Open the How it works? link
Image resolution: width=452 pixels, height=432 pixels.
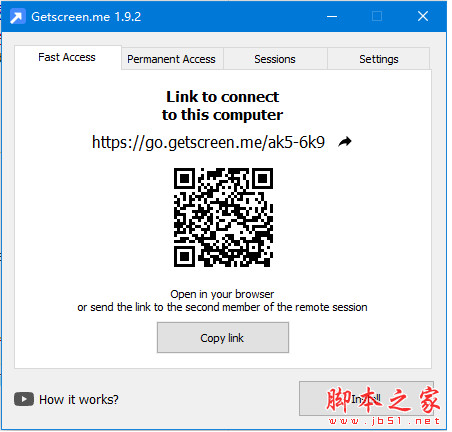coord(79,399)
